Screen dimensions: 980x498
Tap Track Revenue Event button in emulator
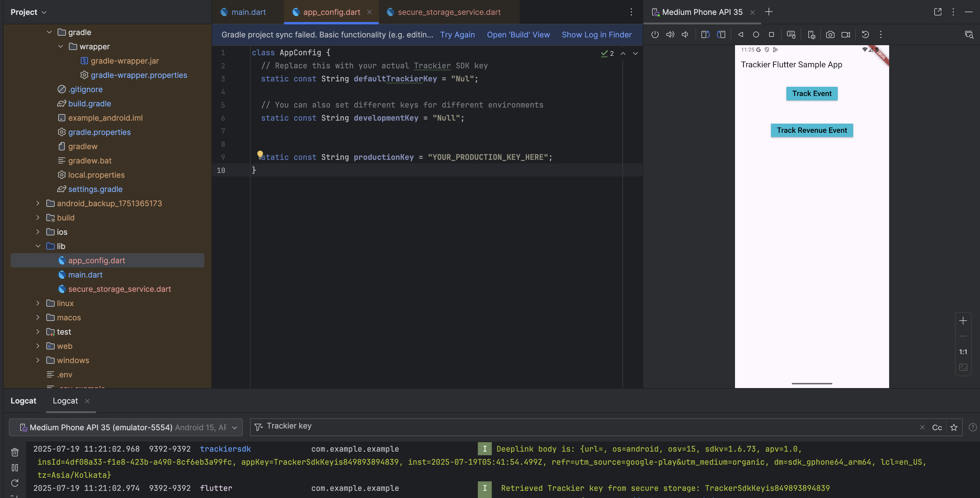click(x=812, y=130)
